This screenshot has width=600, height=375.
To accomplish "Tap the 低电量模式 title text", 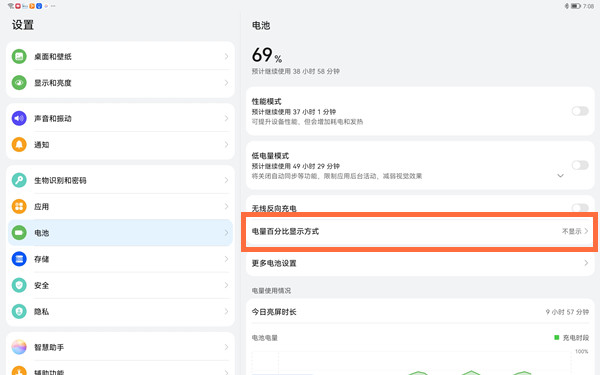I will (x=270, y=156).
